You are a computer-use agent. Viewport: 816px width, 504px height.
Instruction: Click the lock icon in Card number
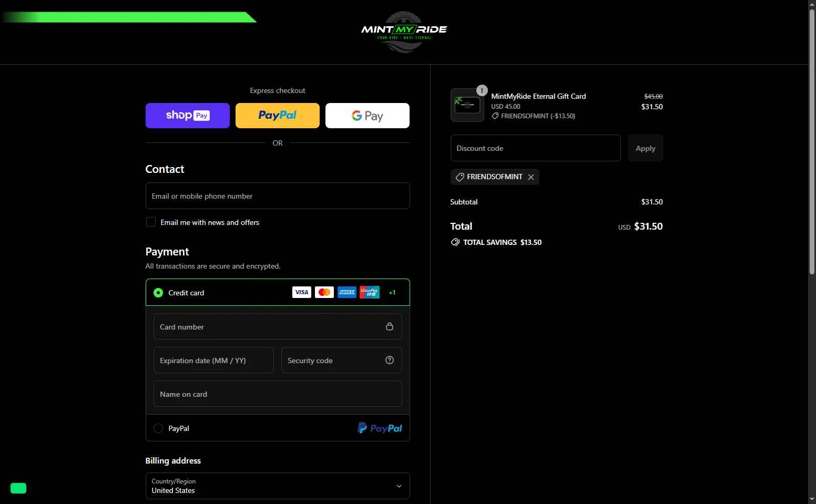coord(390,326)
